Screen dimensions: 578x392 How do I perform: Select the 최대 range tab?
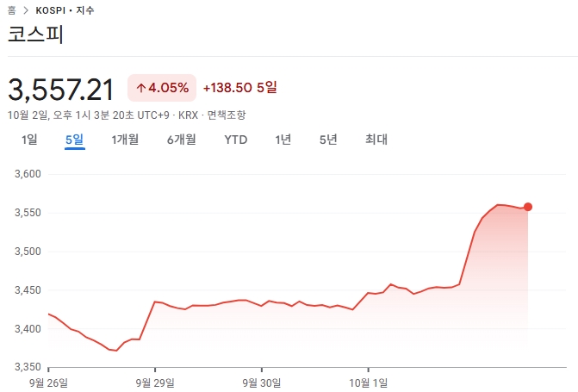click(x=376, y=140)
